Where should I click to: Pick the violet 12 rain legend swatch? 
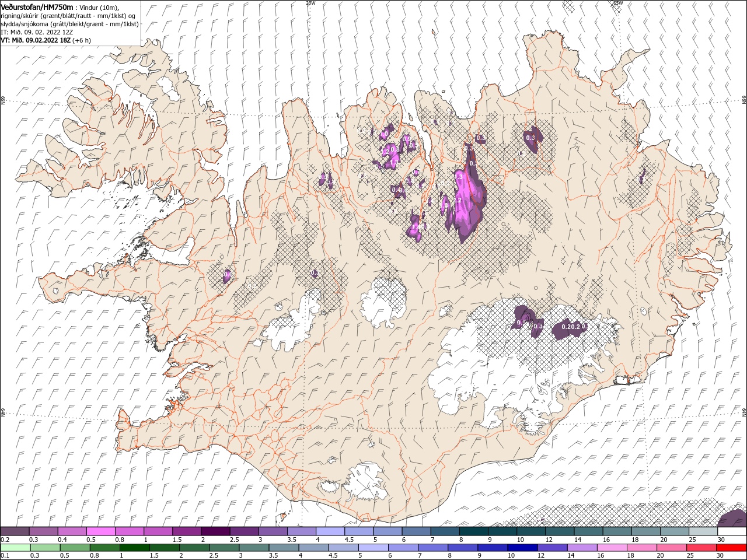pyautogui.click(x=552, y=548)
